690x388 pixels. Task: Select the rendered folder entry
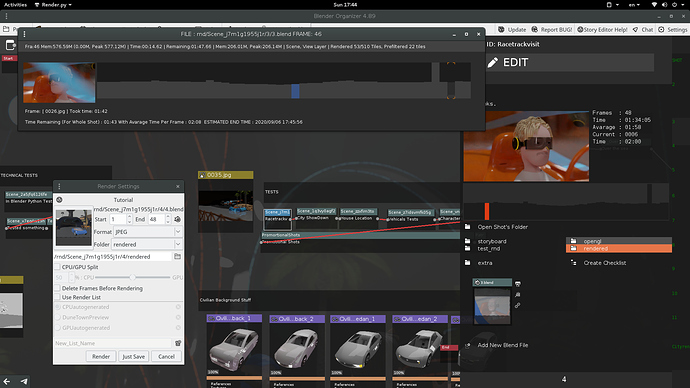click(x=619, y=249)
